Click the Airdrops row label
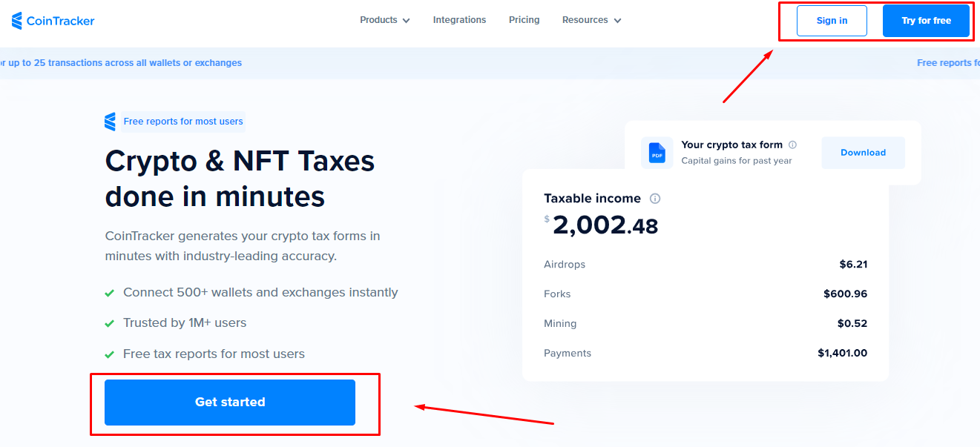The image size is (980, 447). click(x=565, y=265)
